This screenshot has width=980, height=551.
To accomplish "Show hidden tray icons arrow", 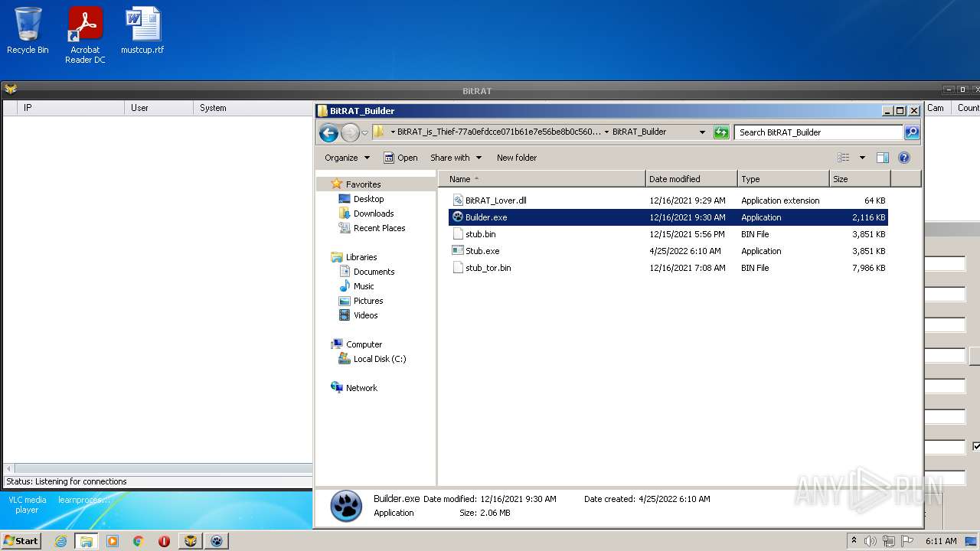I will (854, 540).
